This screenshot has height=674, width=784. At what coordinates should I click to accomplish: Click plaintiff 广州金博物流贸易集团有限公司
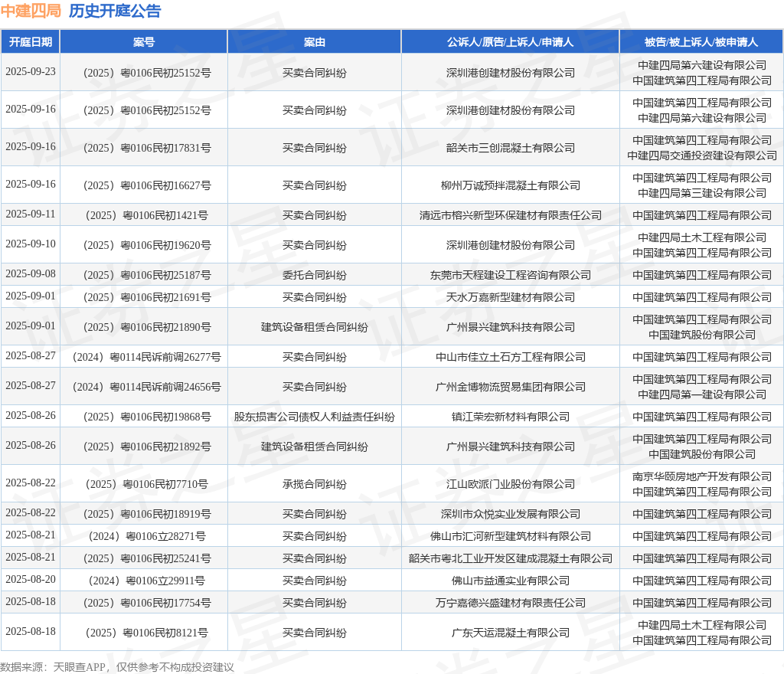pyautogui.click(x=511, y=387)
